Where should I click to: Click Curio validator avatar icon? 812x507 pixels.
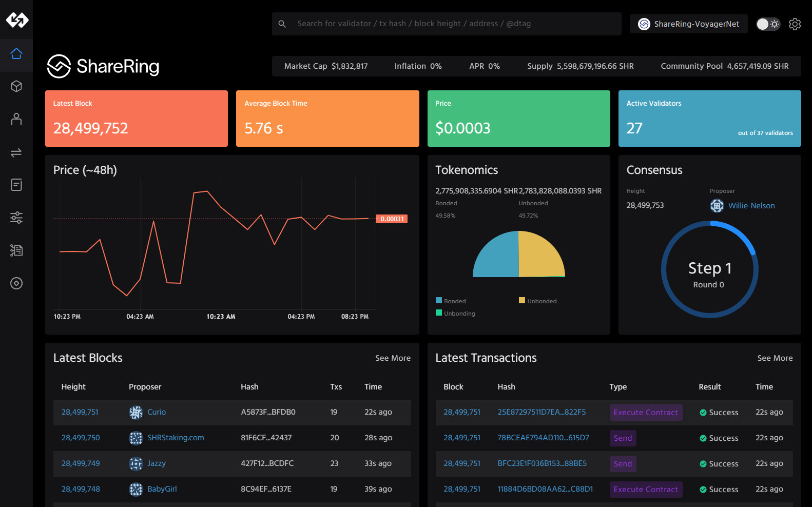pyautogui.click(x=136, y=413)
